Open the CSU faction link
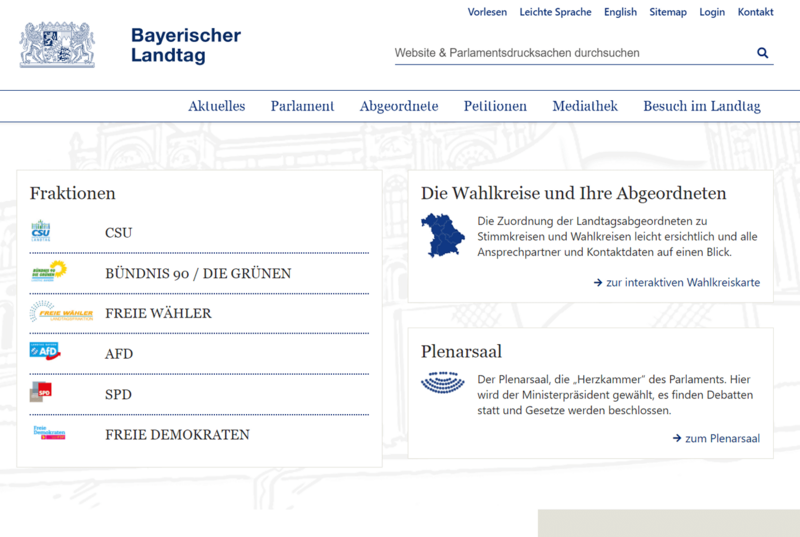The width and height of the screenshot is (800, 537). (118, 233)
